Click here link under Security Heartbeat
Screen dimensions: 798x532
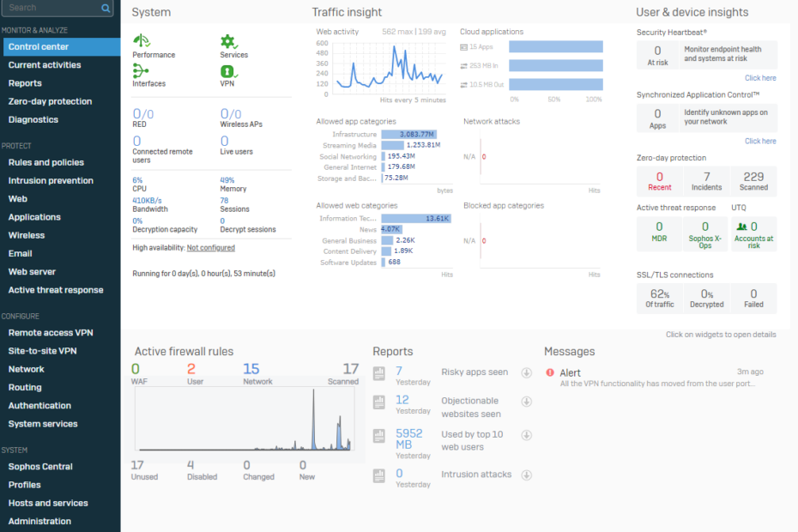click(760, 78)
